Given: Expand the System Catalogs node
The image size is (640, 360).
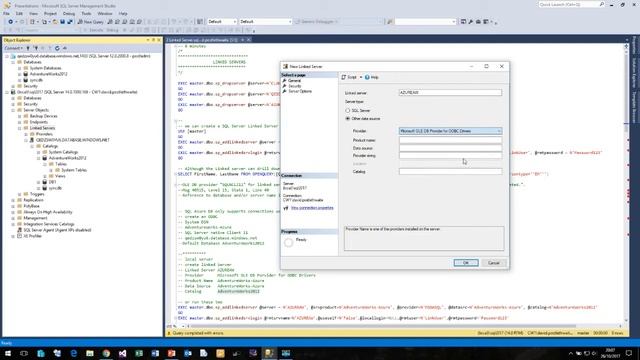Looking at the screenshot, I should point(39,152).
